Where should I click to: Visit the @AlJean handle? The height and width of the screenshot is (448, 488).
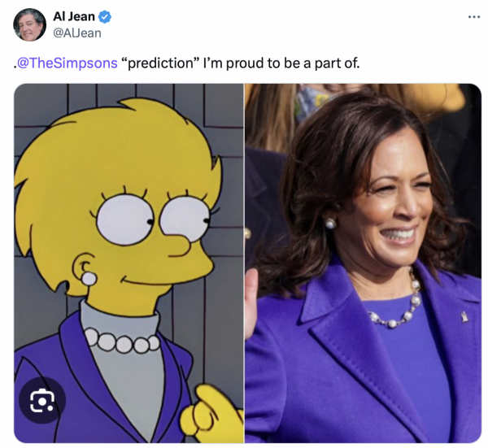pos(77,33)
